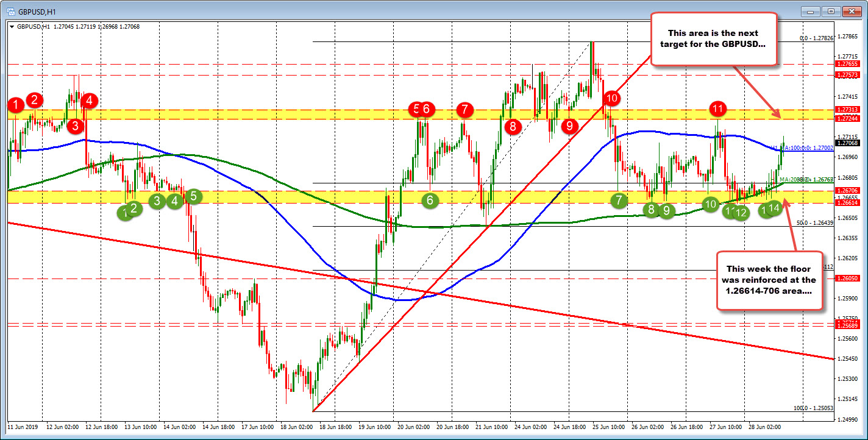Click the 1.27415 price axis value
868x440 pixels.
tap(847, 97)
